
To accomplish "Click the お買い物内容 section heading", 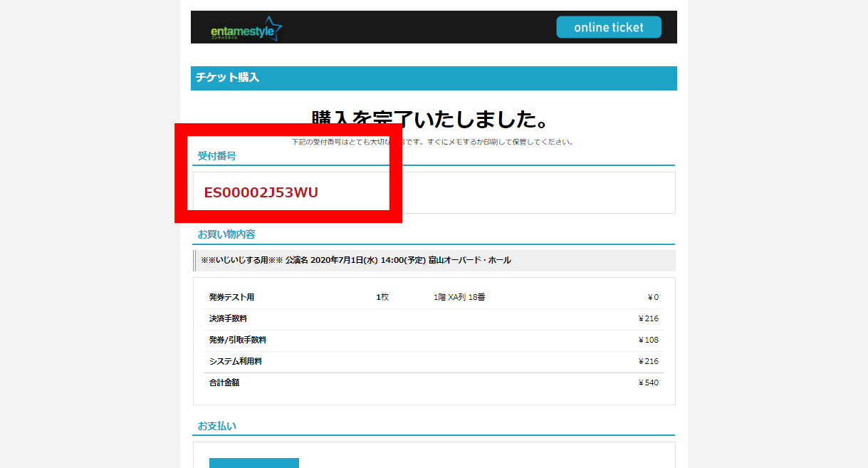I will pyautogui.click(x=226, y=234).
